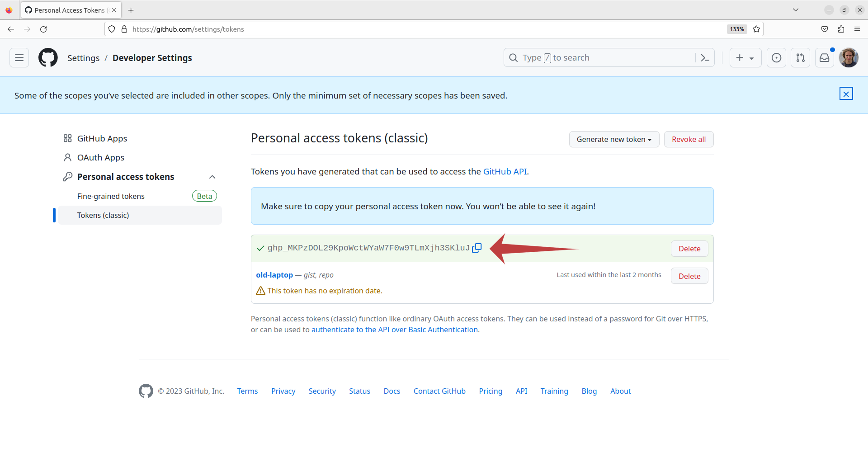Open Generate new token dropdown
Viewport: 868px width, 476px height.
[614, 139]
